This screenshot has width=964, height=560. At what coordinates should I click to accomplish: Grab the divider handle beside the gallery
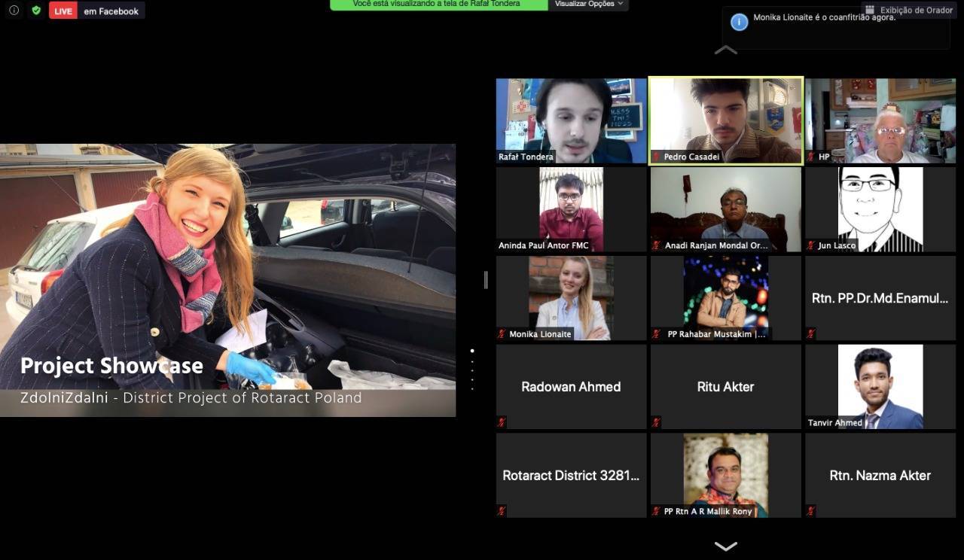pos(486,280)
